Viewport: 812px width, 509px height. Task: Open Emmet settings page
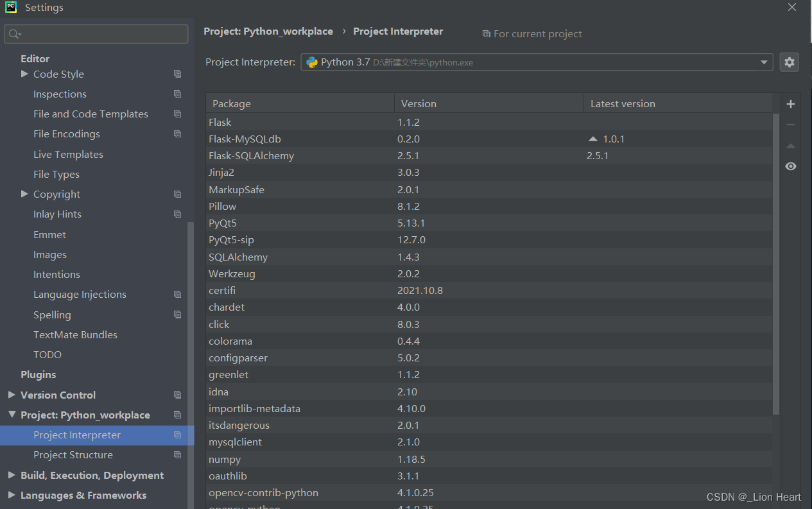[49, 234]
